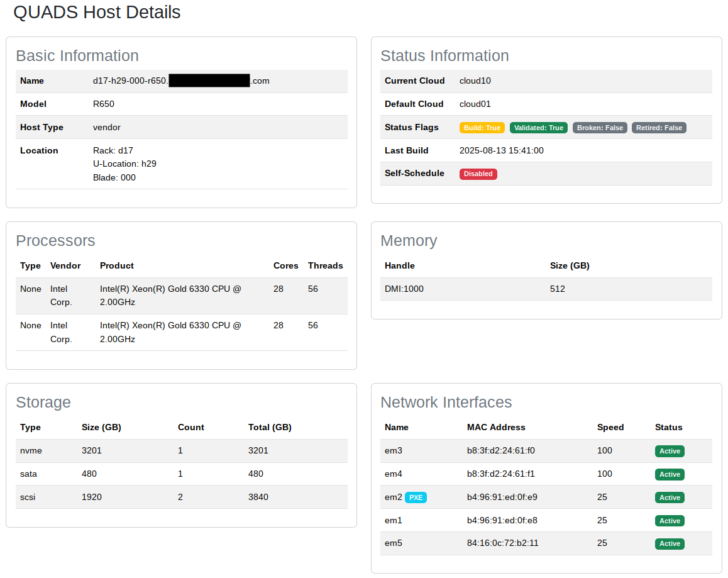728x578 pixels.
Task: Click the Active badge for em3
Action: [669, 451]
